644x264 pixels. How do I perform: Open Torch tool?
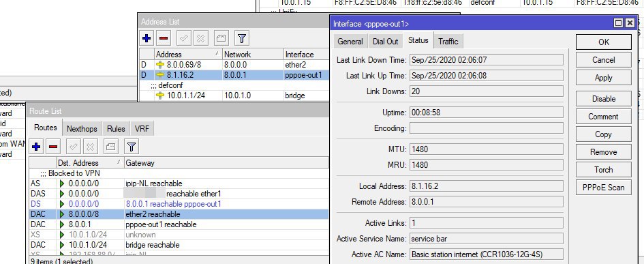pyautogui.click(x=604, y=169)
